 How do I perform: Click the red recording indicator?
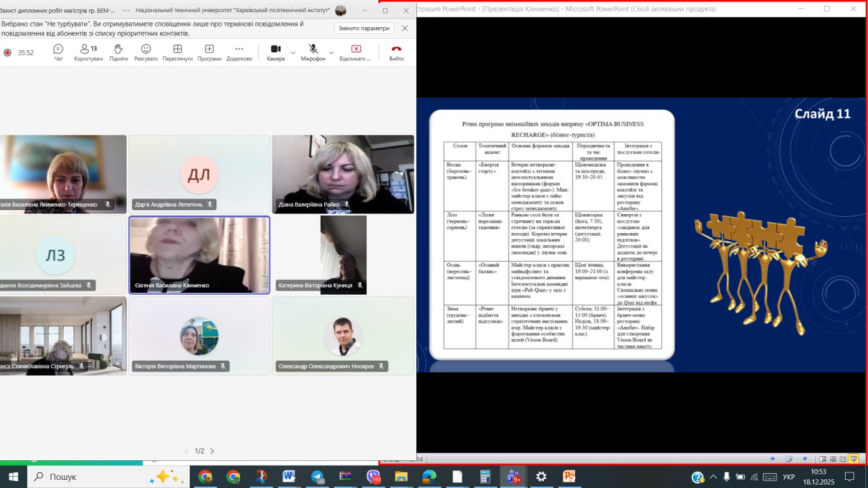(7, 52)
